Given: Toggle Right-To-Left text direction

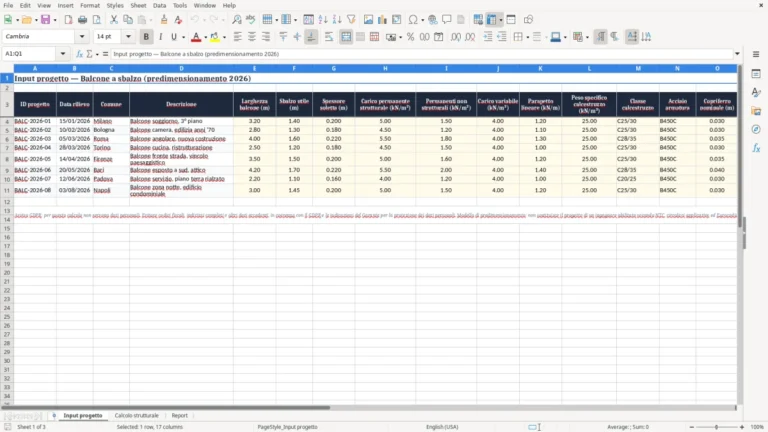Looking at the screenshot, I should pyautogui.click(x=615, y=37).
